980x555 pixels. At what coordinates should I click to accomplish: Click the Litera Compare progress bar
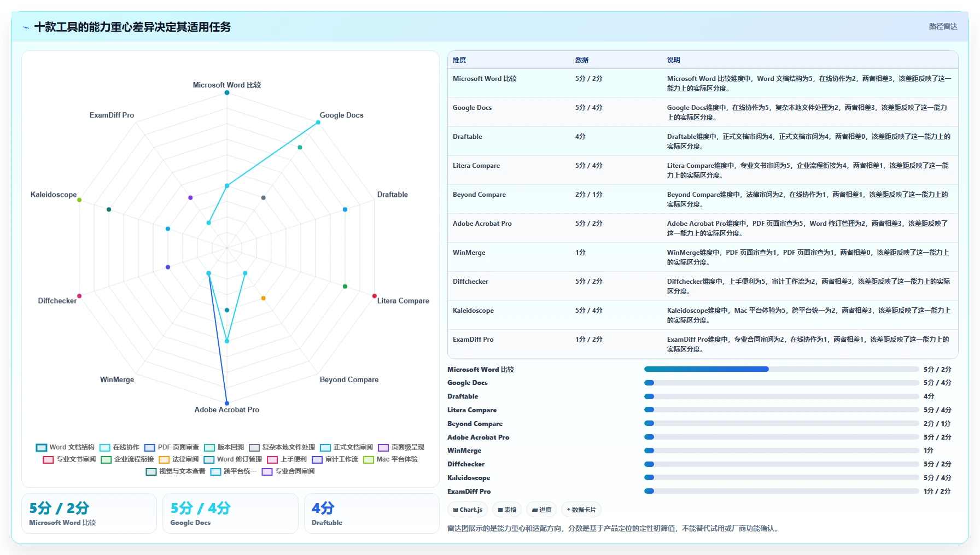(781, 410)
